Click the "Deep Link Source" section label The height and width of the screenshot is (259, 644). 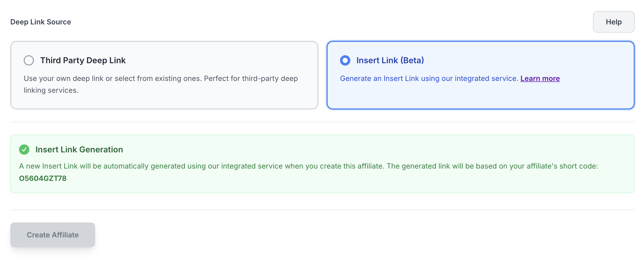(41, 22)
